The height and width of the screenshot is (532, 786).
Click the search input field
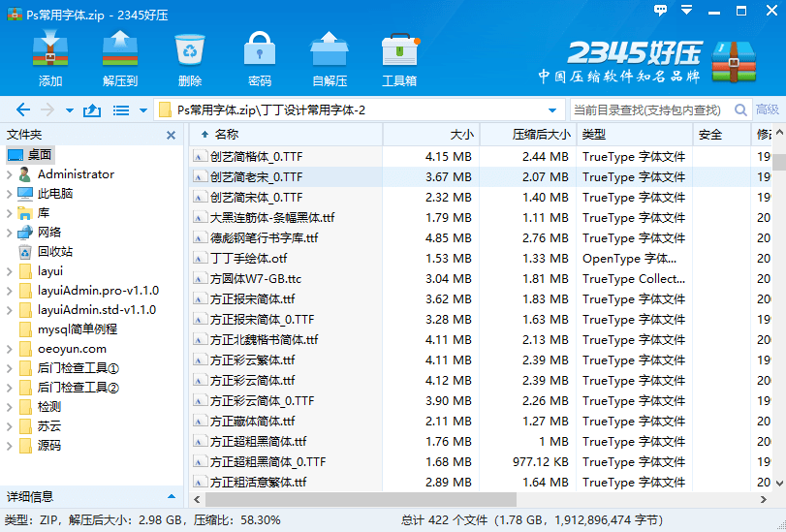[647, 110]
